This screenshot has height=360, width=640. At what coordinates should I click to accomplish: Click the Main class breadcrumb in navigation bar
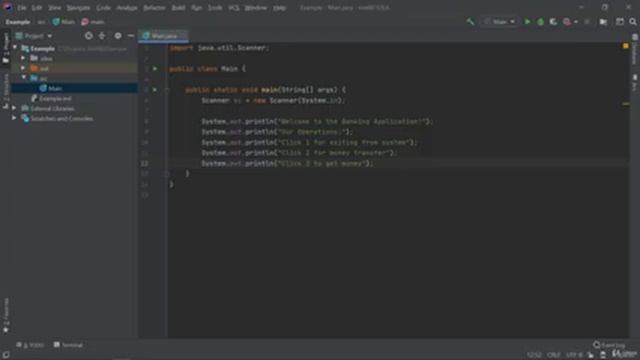[64, 22]
